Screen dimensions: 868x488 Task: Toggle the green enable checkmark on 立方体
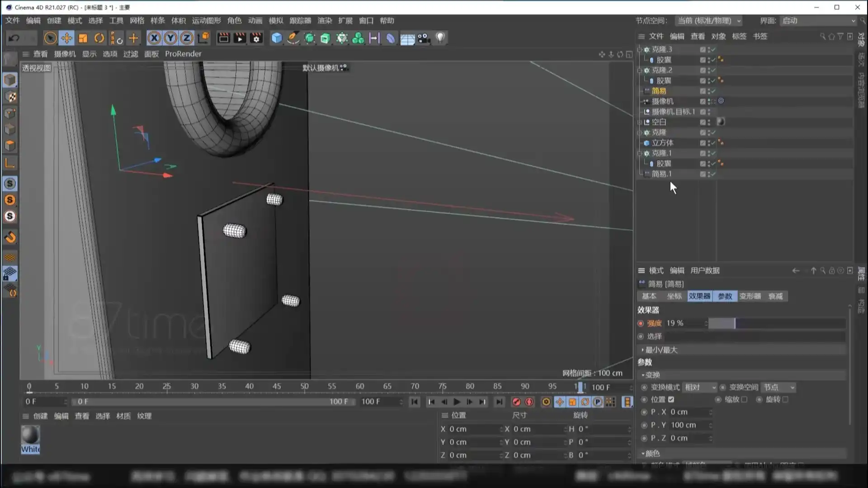(x=713, y=142)
